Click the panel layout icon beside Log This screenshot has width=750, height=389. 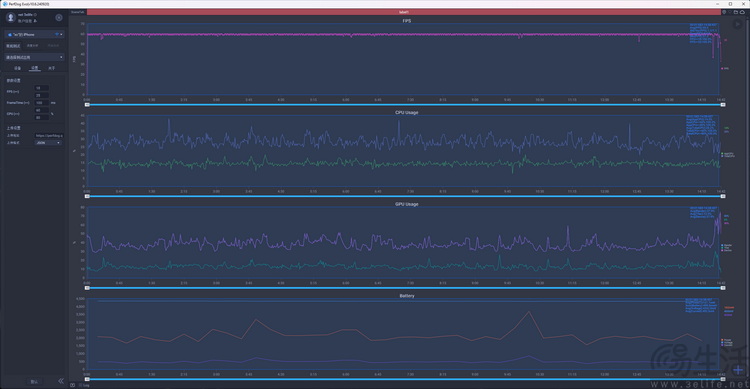(x=73, y=385)
